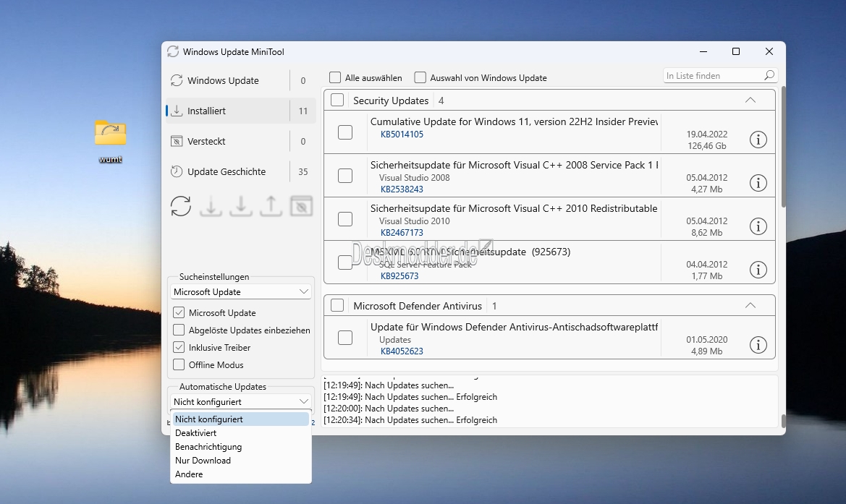
Task: Choose Nicht konfiguriert in the open list
Action: tap(241, 419)
